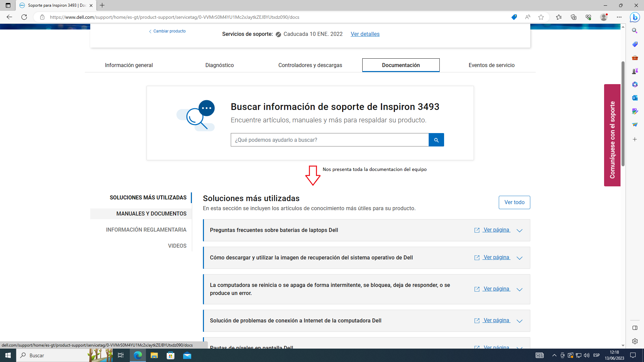Add page to favorites star icon
The height and width of the screenshot is (362, 644).
[541, 17]
